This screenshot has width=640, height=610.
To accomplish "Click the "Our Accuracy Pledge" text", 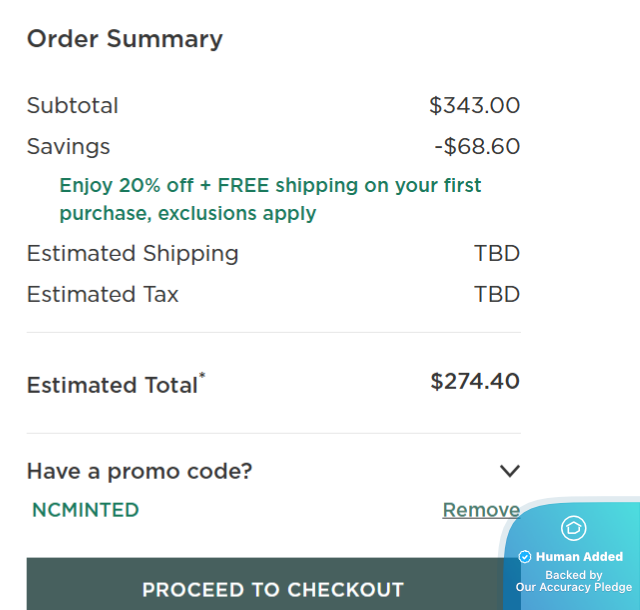I will click(574, 588).
